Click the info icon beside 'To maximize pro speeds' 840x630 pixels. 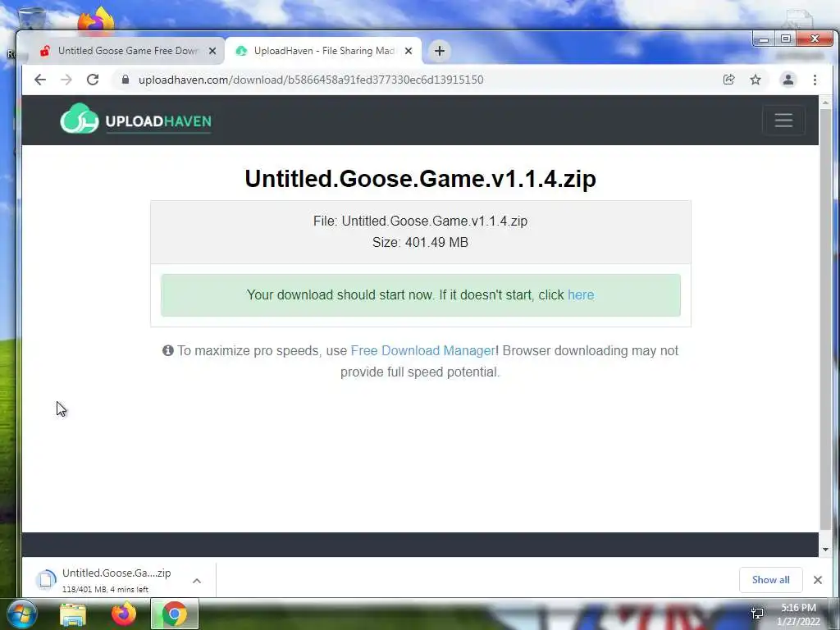pyautogui.click(x=167, y=350)
